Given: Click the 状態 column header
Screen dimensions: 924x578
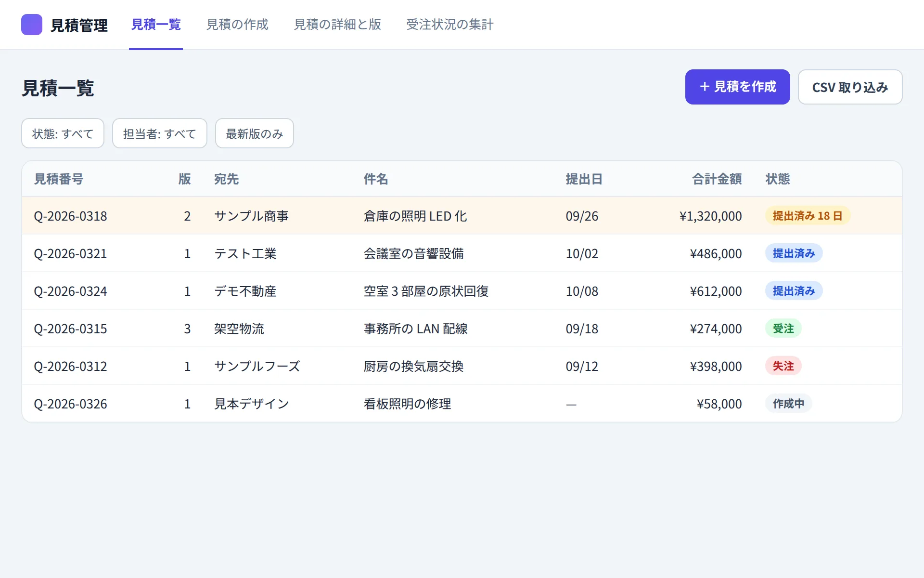Looking at the screenshot, I should point(778,179).
